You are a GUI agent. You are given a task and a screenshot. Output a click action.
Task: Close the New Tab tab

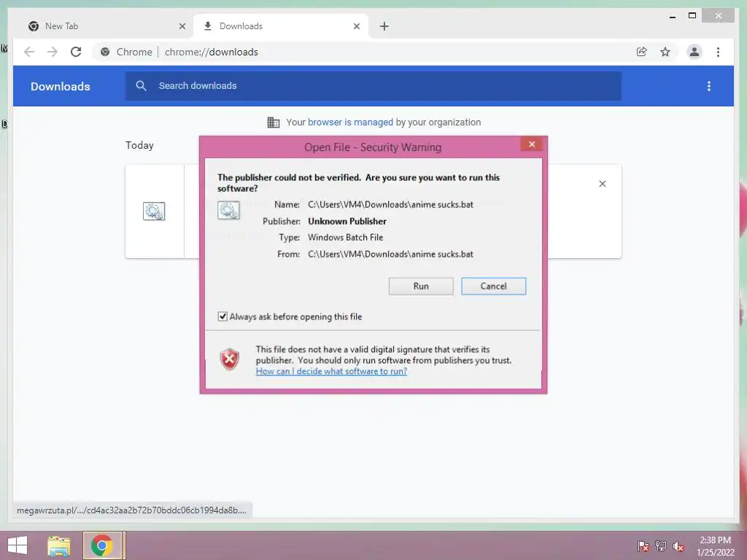(182, 27)
